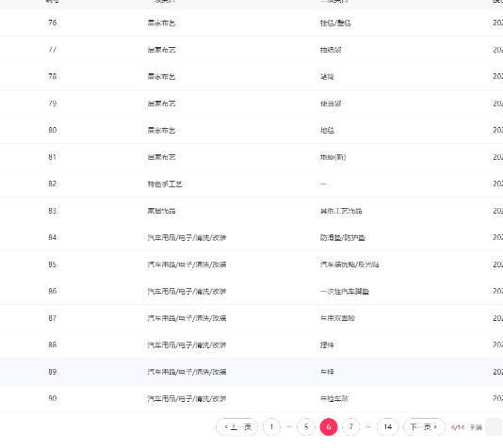Click 笔筒 in row 78
The image size is (503, 448).
pos(327,77)
